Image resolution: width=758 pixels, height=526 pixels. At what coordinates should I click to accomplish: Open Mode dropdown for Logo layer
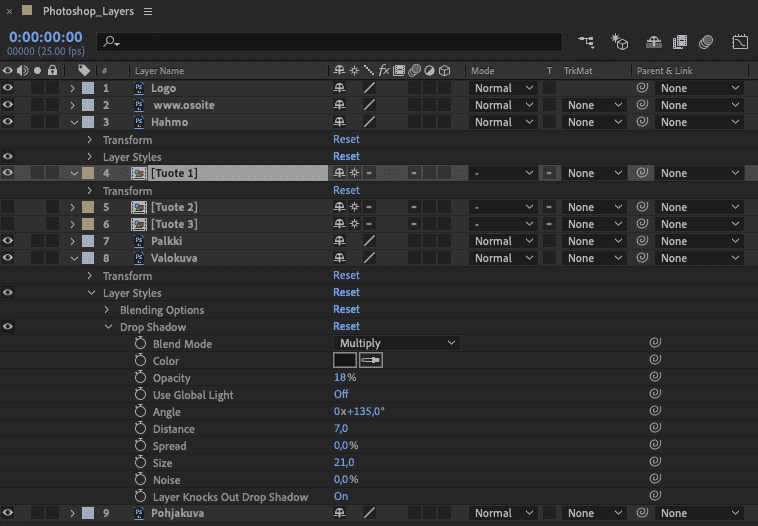503,88
